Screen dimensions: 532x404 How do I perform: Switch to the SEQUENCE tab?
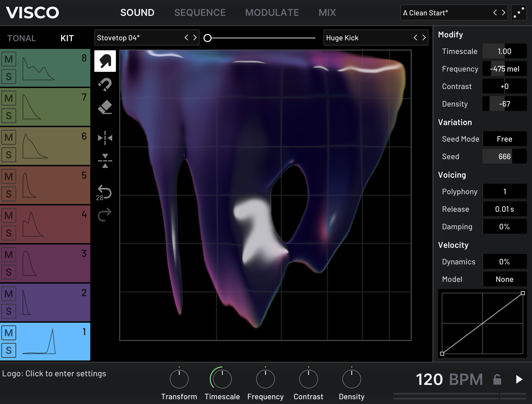[x=200, y=13]
